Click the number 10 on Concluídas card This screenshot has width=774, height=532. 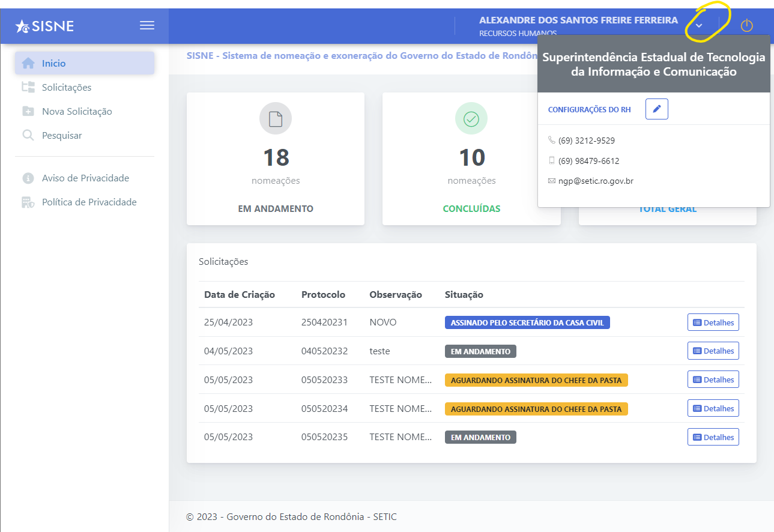pos(471,158)
